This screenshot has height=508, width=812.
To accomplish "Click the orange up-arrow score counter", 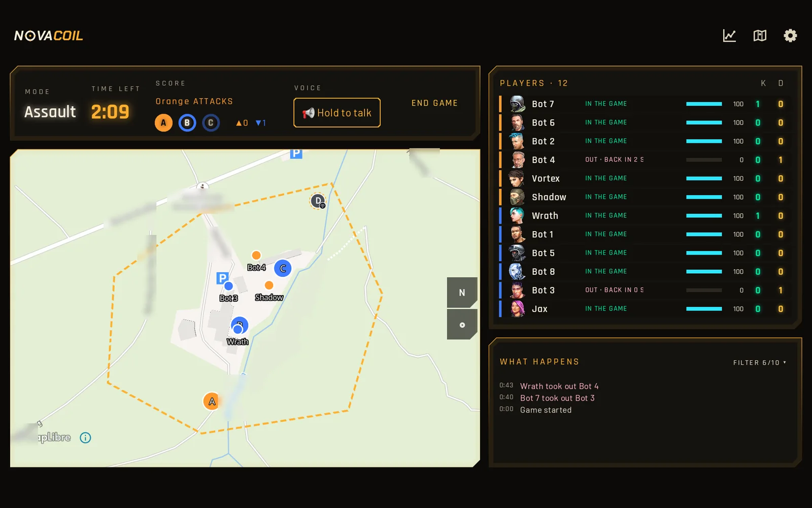I will [x=242, y=123].
